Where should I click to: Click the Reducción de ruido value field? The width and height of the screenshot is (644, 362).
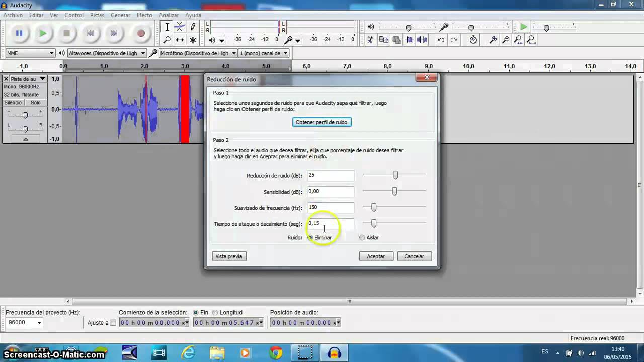pos(331,175)
